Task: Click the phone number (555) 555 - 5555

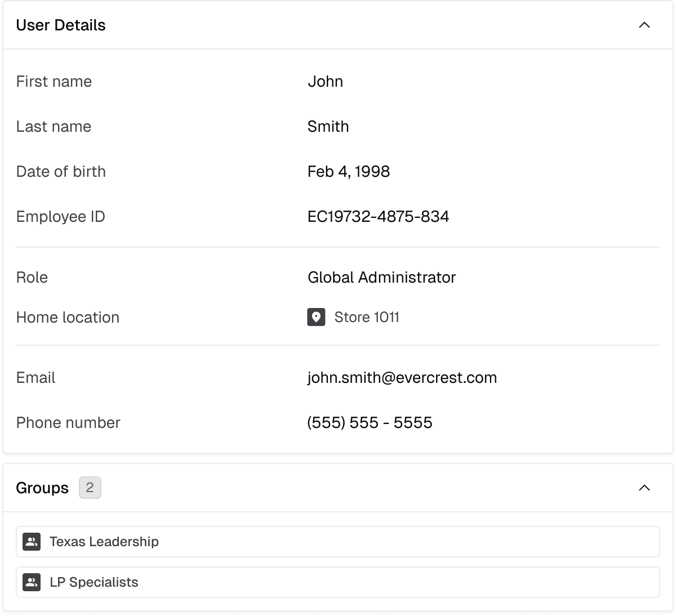Action: point(370,423)
